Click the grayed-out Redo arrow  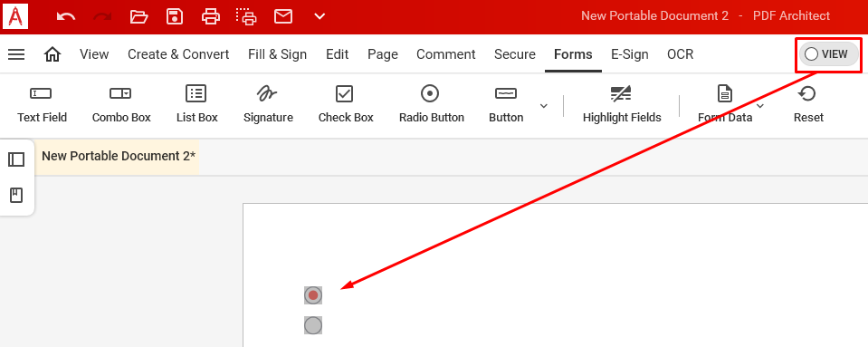pyautogui.click(x=102, y=16)
